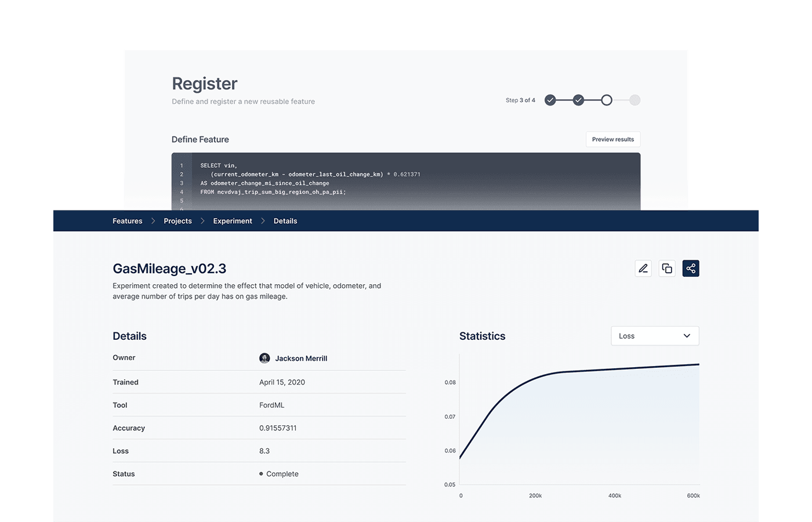Click the edit pencil icon for GasMileage_v02.3
Image resolution: width=812 pixels, height=522 pixels.
coord(643,269)
